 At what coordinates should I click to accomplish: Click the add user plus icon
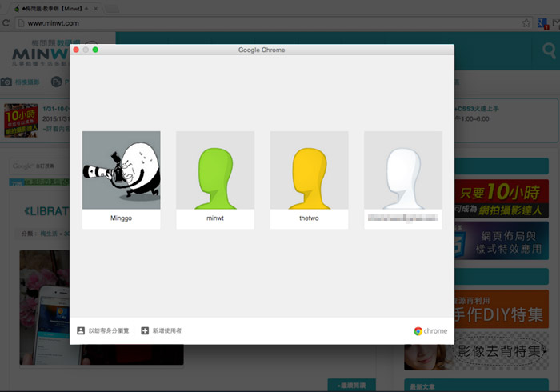tap(145, 330)
